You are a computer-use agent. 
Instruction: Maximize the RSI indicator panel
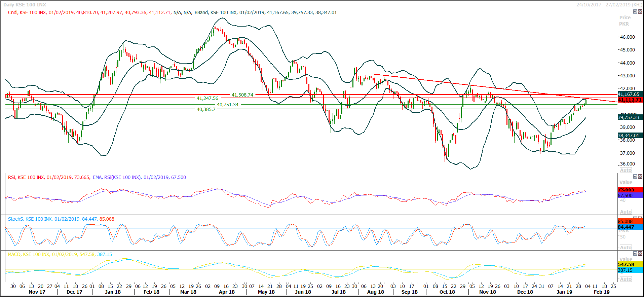point(635,177)
